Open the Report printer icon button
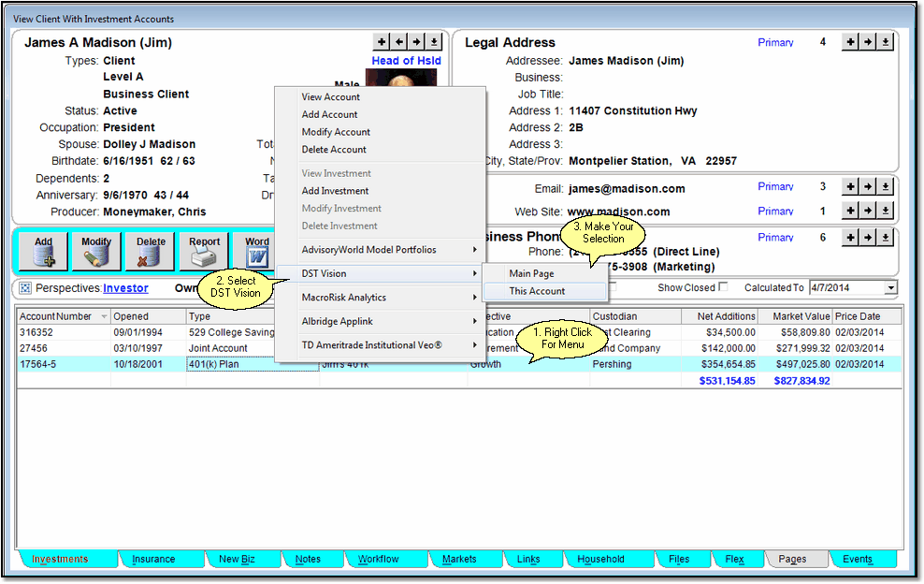Viewport: 924px width, 584px height. [205, 253]
